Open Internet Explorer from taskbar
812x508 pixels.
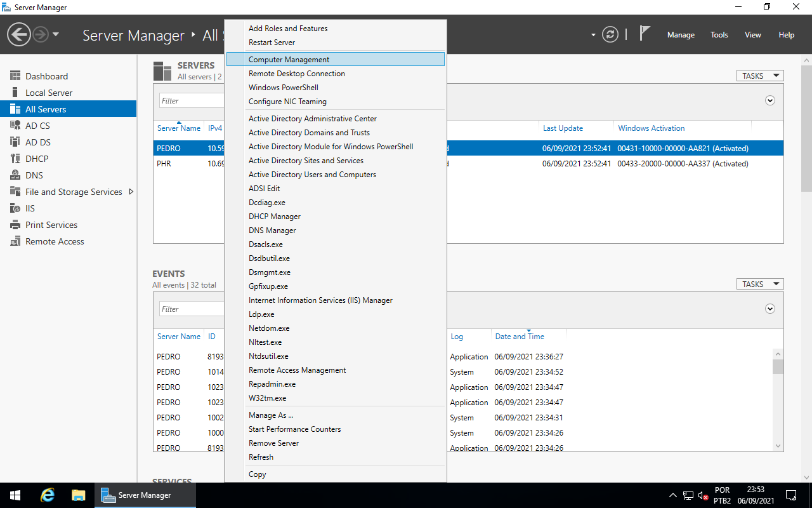coord(48,495)
